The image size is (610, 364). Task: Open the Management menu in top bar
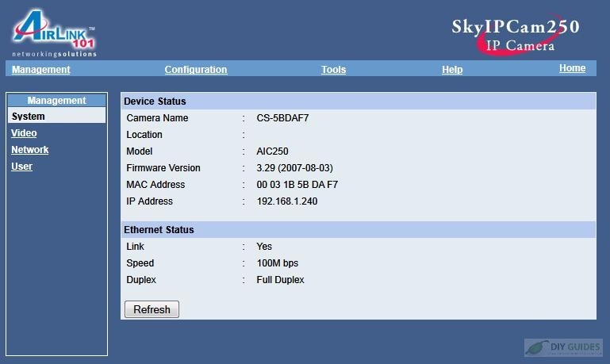[x=40, y=70]
